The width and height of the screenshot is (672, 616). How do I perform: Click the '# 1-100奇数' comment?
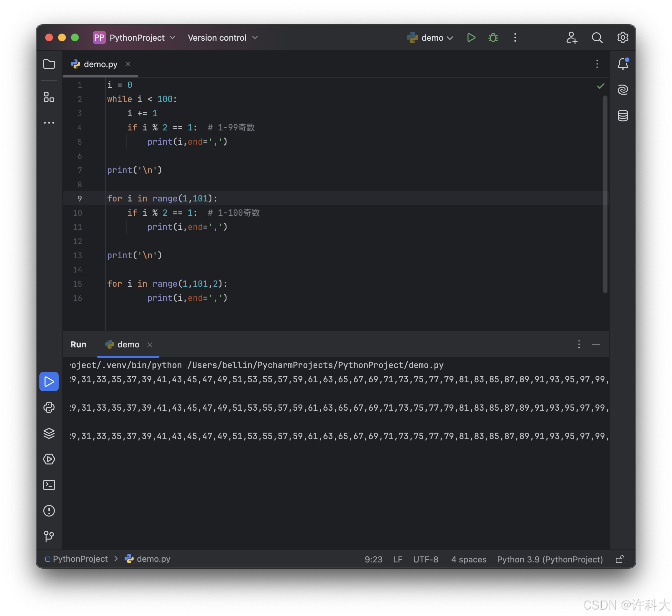click(x=233, y=213)
